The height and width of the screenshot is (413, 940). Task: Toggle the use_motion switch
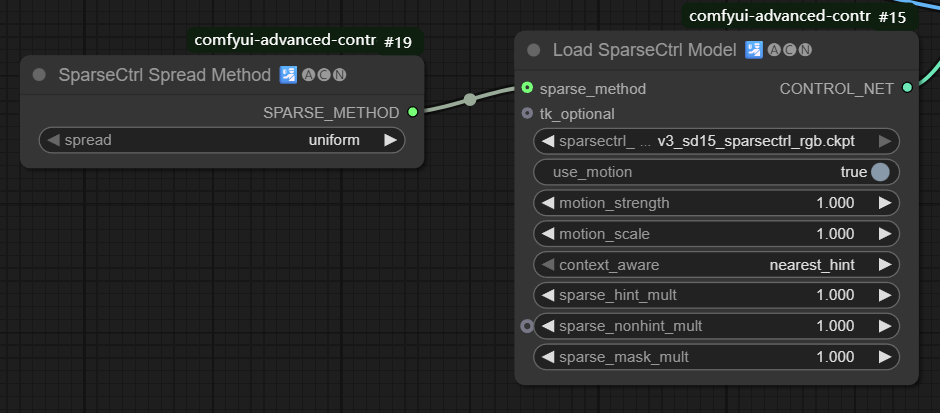point(879,172)
